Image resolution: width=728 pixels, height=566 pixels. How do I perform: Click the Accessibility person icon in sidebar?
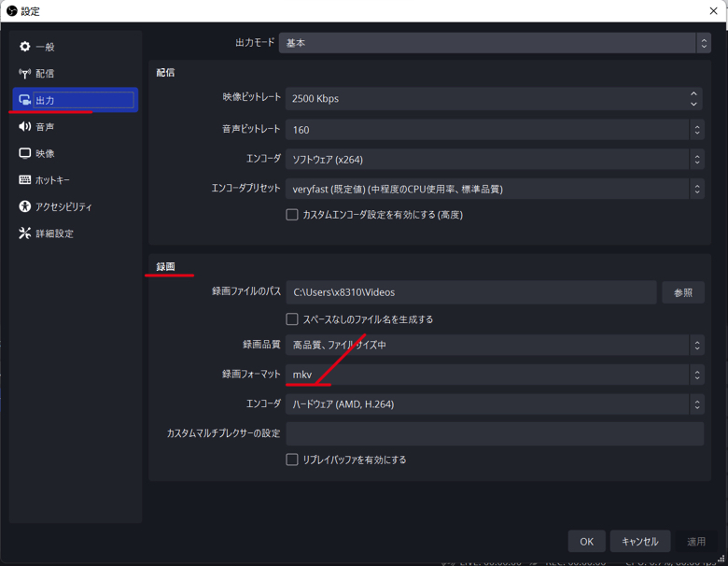[24, 206]
